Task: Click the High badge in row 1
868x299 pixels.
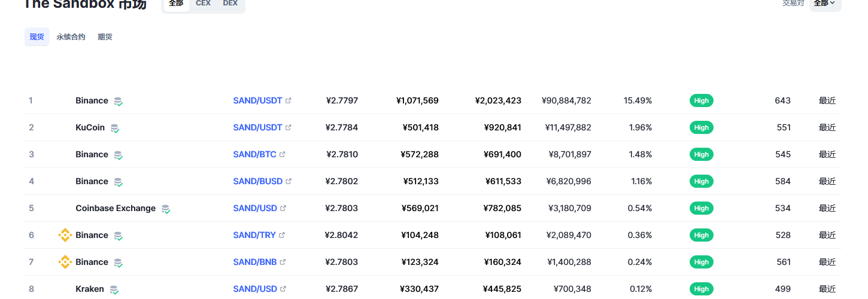Action: 702,100
